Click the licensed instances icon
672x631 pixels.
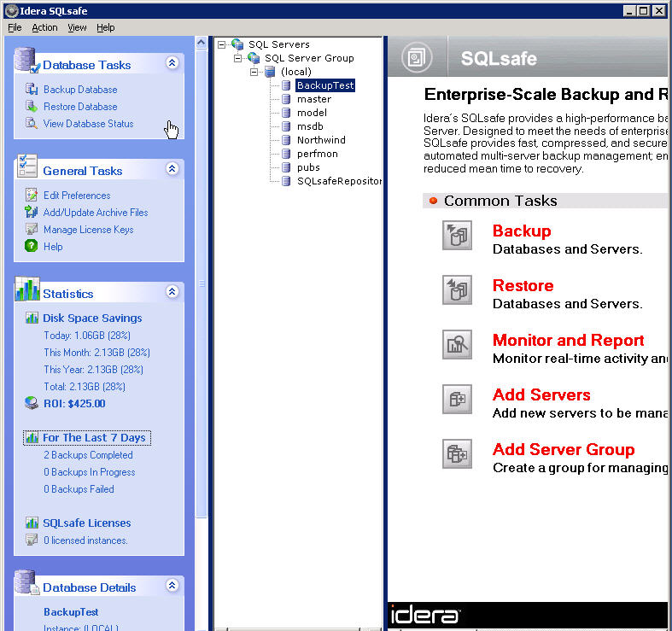pyautogui.click(x=32, y=540)
